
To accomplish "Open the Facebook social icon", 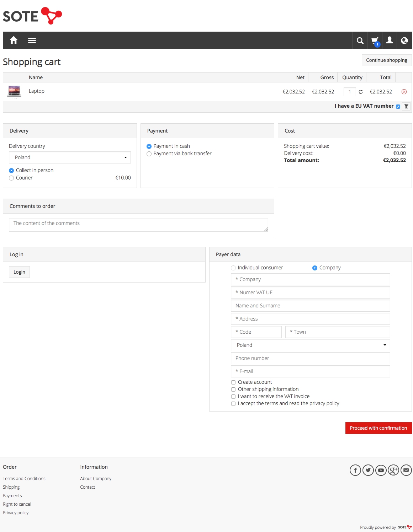I will click(355, 470).
